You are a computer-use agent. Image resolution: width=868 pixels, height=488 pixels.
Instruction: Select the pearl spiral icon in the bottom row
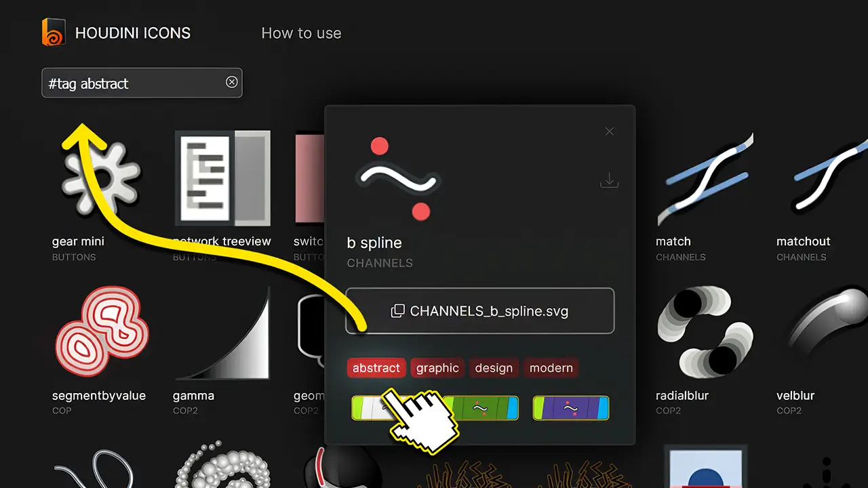pos(222,464)
